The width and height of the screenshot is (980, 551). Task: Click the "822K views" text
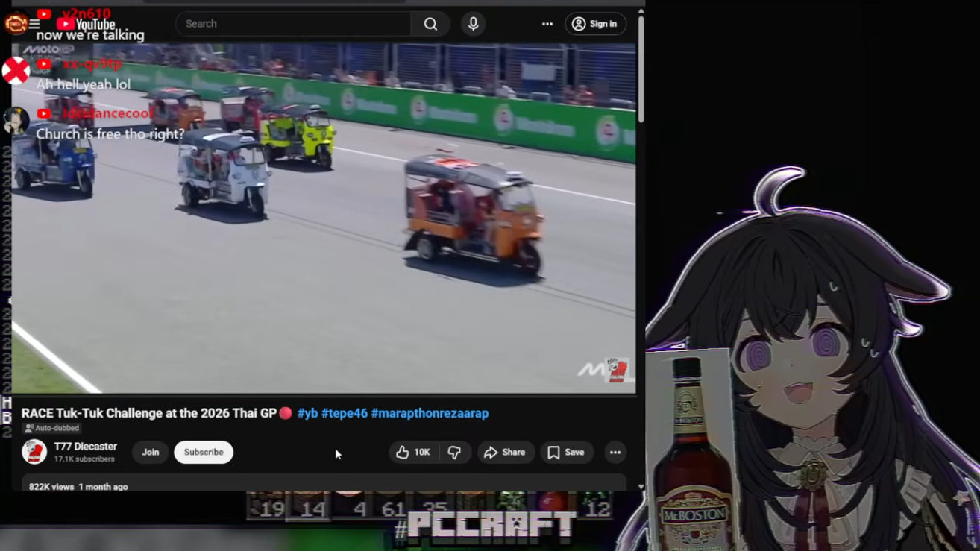click(x=51, y=487)
